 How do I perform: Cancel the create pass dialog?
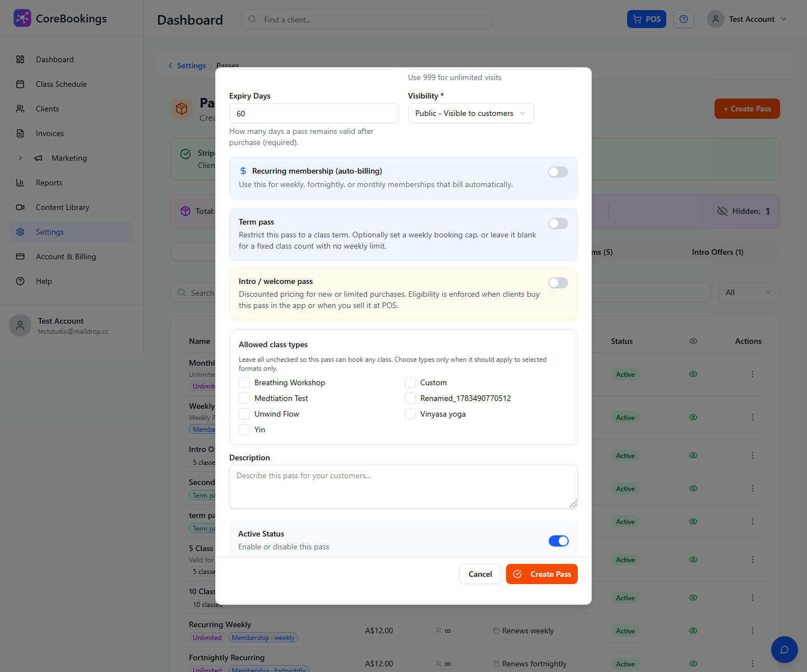coord(480,574)
